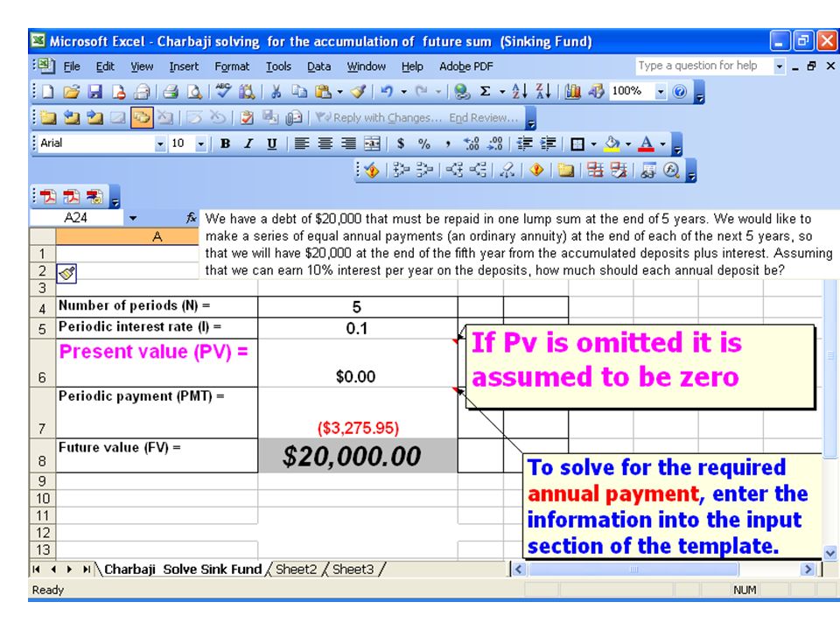The width and height of the screenshot is (840, 630).
Task: Open the Arial font name dropdown
Action: click(159, 143)
